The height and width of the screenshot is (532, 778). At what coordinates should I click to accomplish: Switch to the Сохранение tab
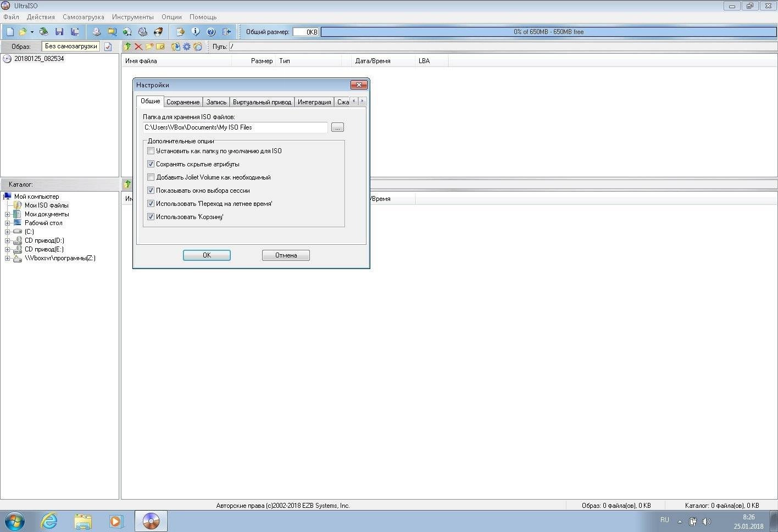pos(183,102)
